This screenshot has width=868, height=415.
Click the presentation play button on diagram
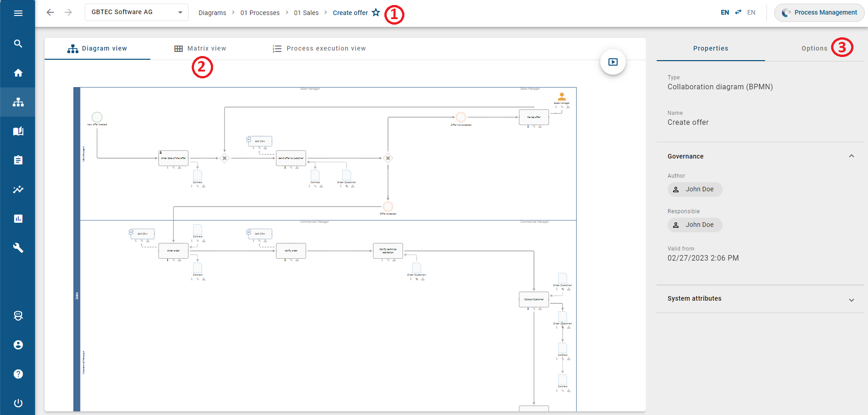(x=613, y=62)
